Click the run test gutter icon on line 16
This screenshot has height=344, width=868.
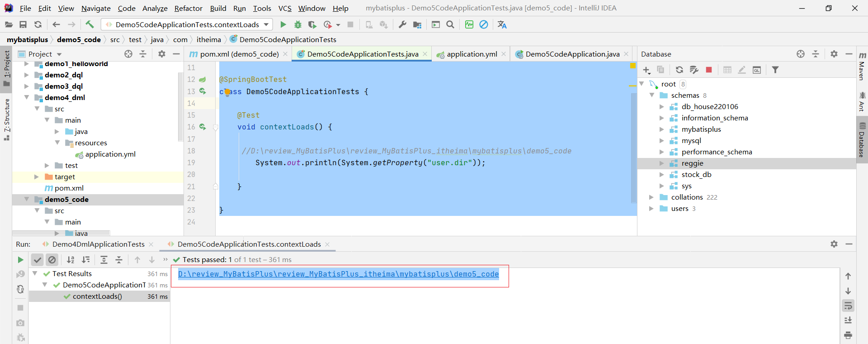203,127
